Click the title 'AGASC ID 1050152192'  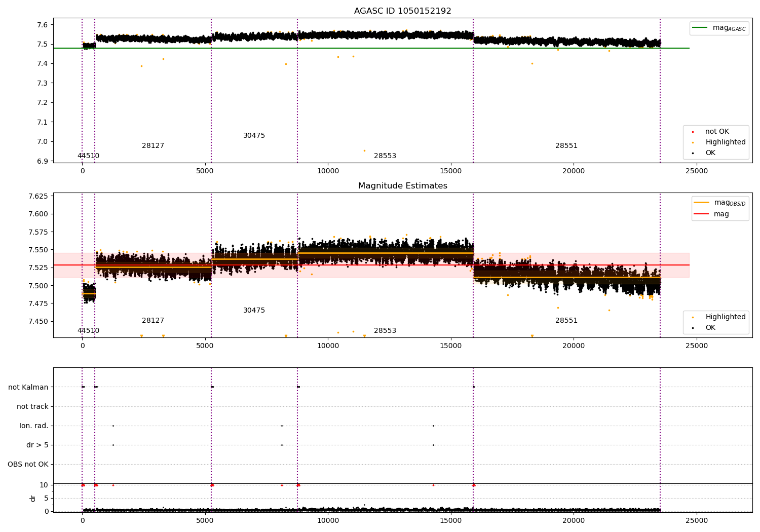[402, 11]
